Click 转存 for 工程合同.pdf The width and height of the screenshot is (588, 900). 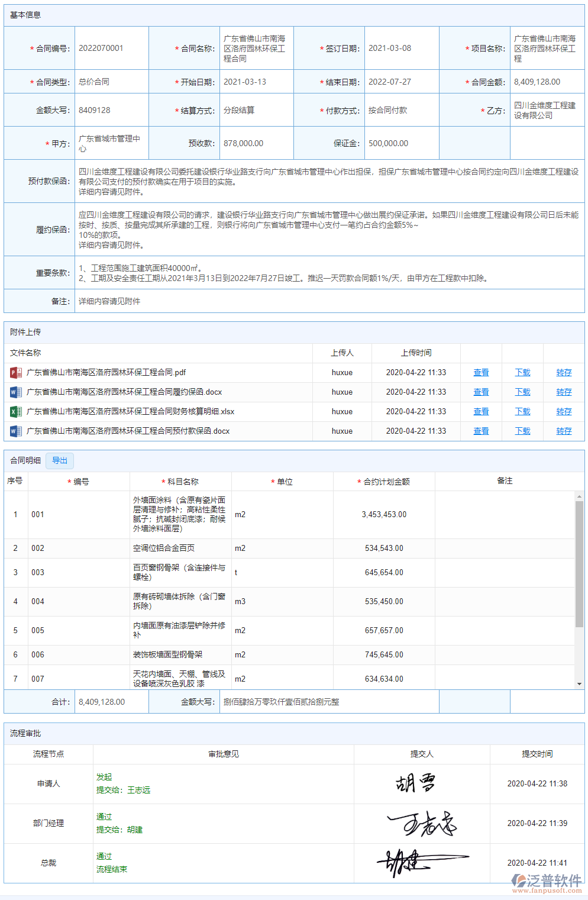[564, 373]
